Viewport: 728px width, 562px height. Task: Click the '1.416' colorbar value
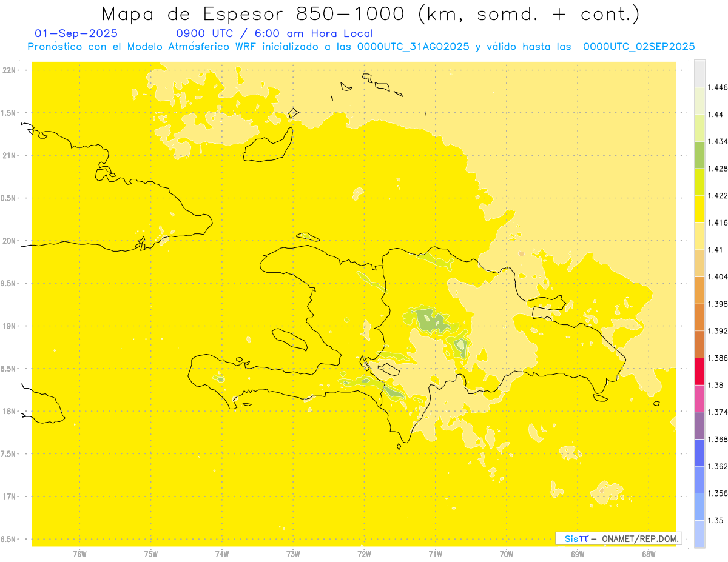[x=718, y=222]
